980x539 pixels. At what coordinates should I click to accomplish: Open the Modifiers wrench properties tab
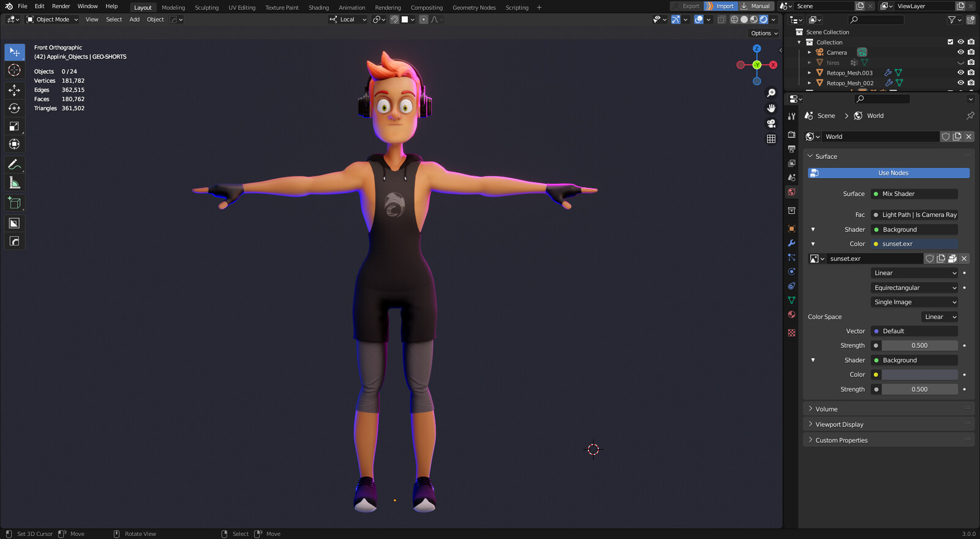[791, 243]
